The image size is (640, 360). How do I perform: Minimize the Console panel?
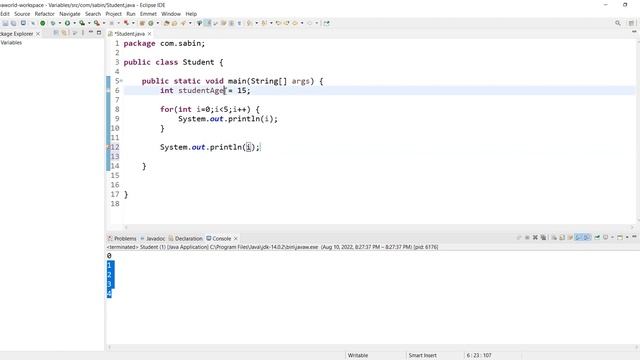coord(634,237)
